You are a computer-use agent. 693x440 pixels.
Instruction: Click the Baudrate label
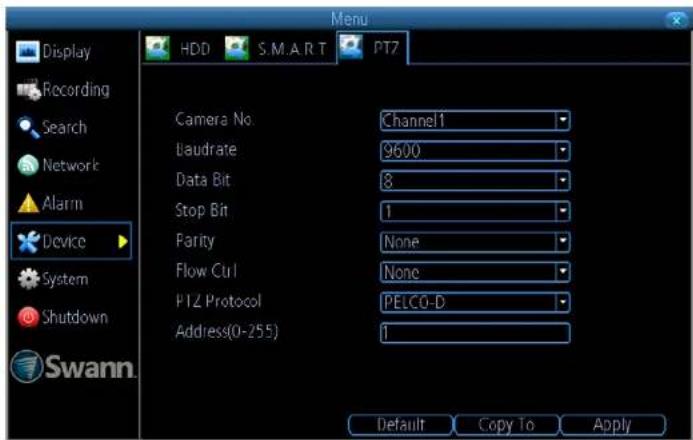pyautogui.click(x=206, y=150)
